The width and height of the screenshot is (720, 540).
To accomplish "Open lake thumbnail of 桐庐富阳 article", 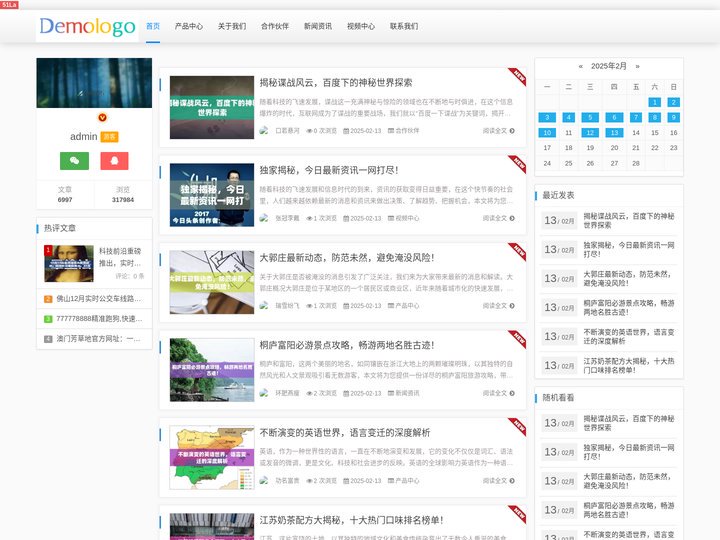I will (x=212, y=370).
